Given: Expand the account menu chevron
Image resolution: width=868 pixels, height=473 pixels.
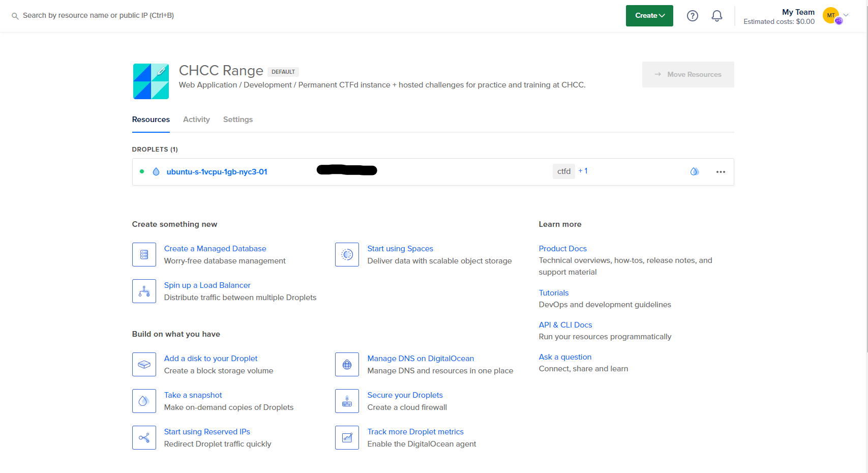Looking at the screenshot, I should point(846,15).
